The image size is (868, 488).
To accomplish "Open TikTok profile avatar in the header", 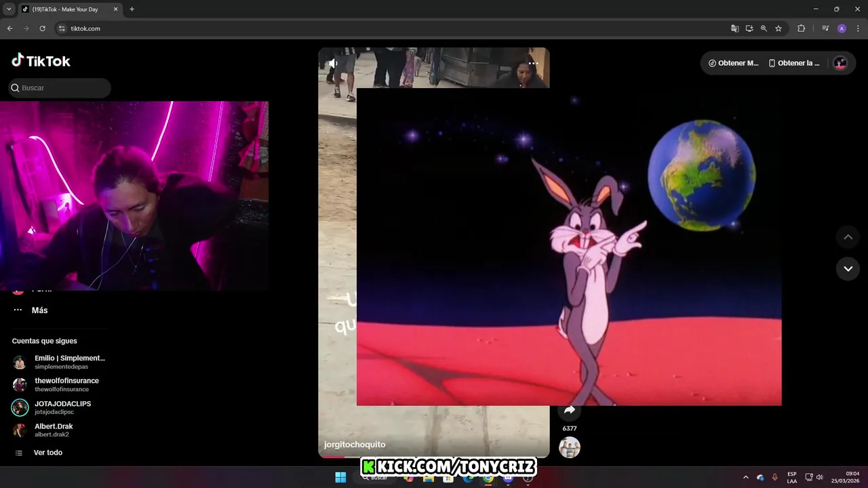I will pyautogui.click(x=840, y=63).
